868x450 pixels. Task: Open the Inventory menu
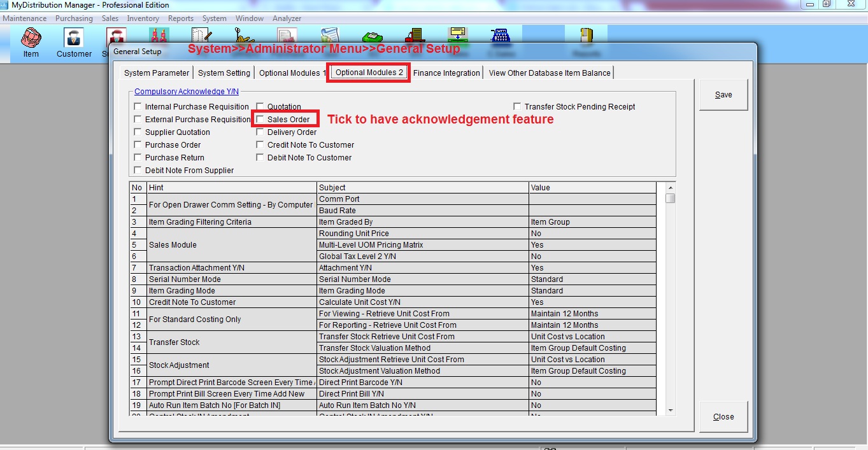click(143, 18)
